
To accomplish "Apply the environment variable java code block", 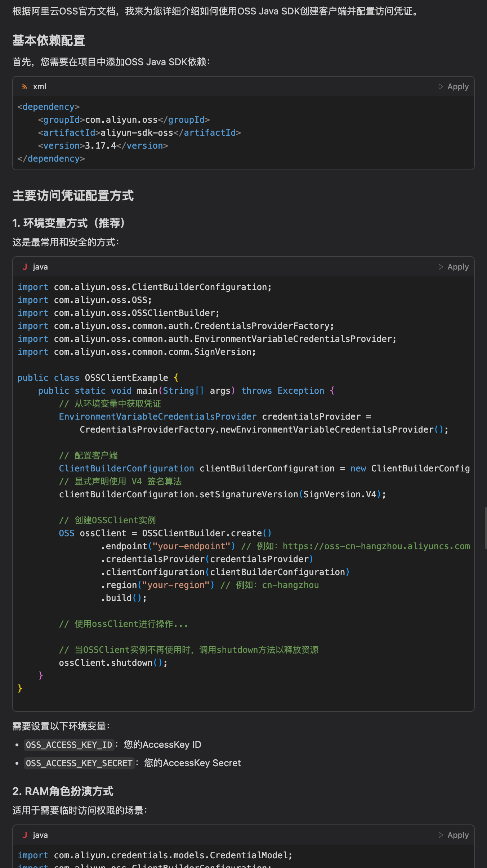I will click(x=454, y=267).
